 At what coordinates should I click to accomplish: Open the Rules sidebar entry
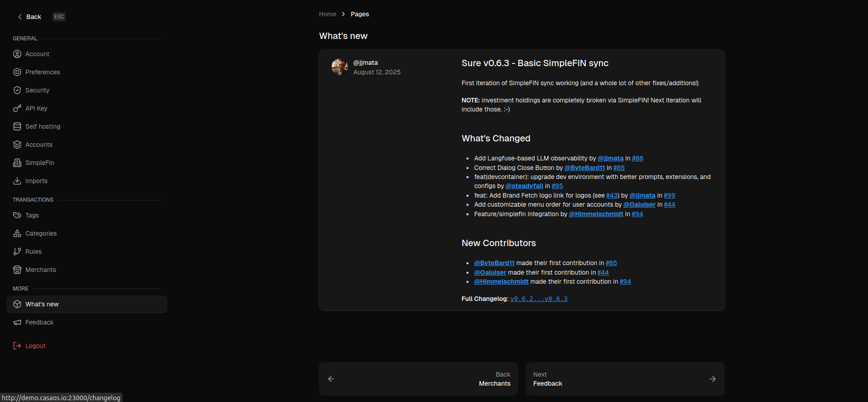(34, 252)
